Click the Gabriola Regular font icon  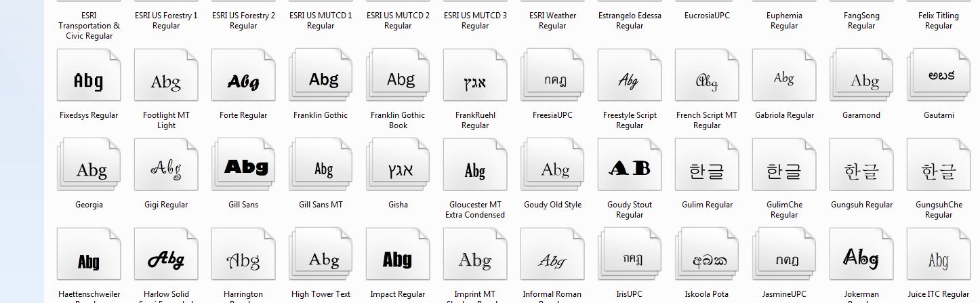point(784,76)
